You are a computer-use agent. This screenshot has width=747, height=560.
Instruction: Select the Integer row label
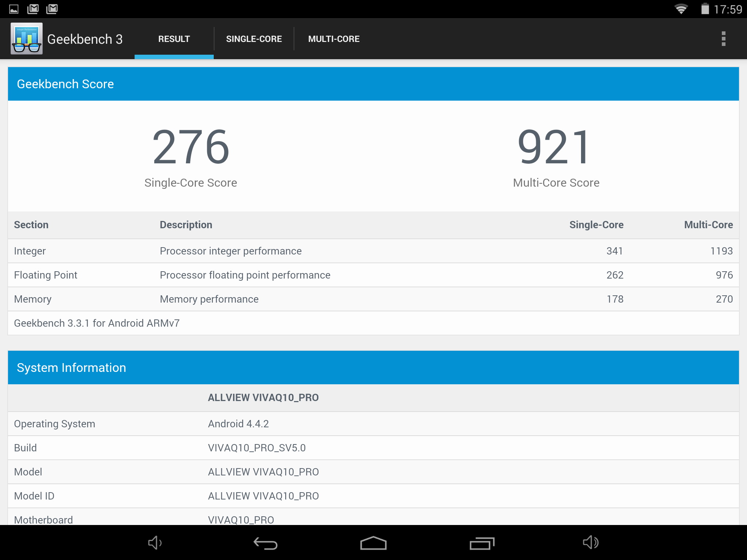pyautogui.click(x=30, y=251)
